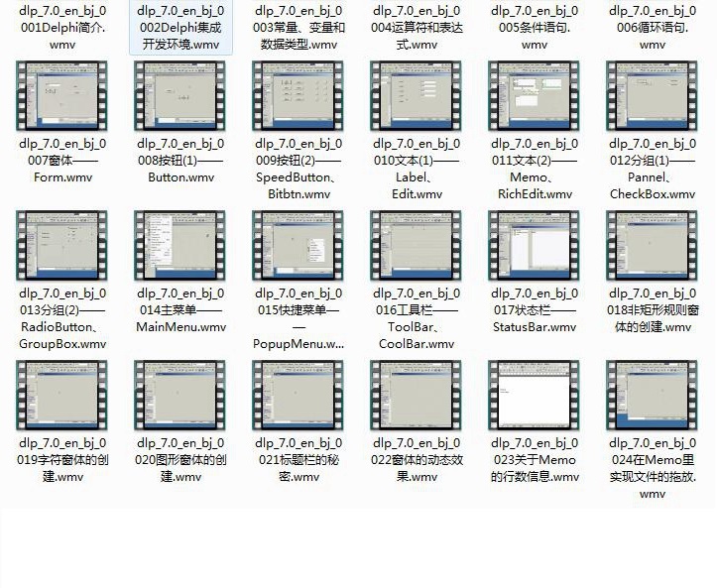The image size is (717, 588).
Task: Select the 015 PopupMenu video thumbnail
Action: point(299,244)
